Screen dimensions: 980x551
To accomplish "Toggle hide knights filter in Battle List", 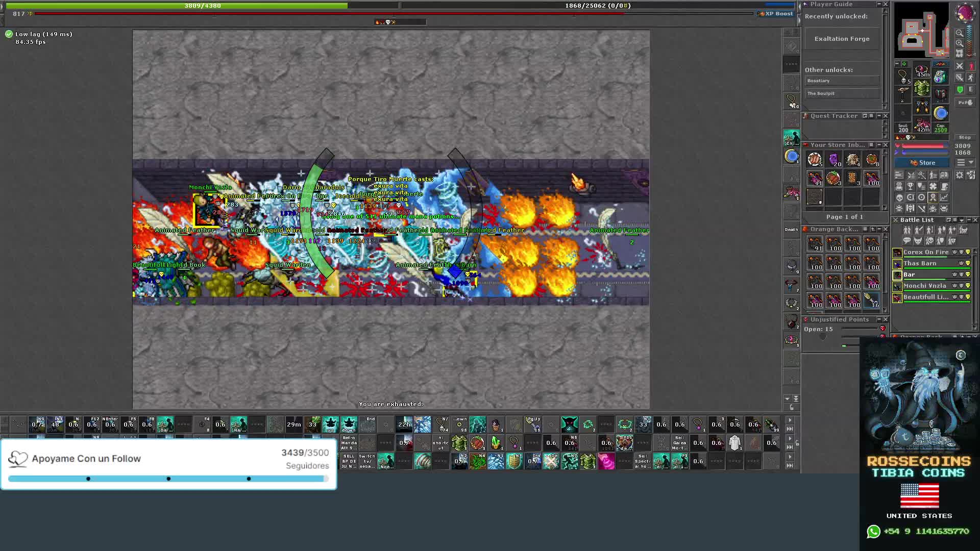I will 918,230.
